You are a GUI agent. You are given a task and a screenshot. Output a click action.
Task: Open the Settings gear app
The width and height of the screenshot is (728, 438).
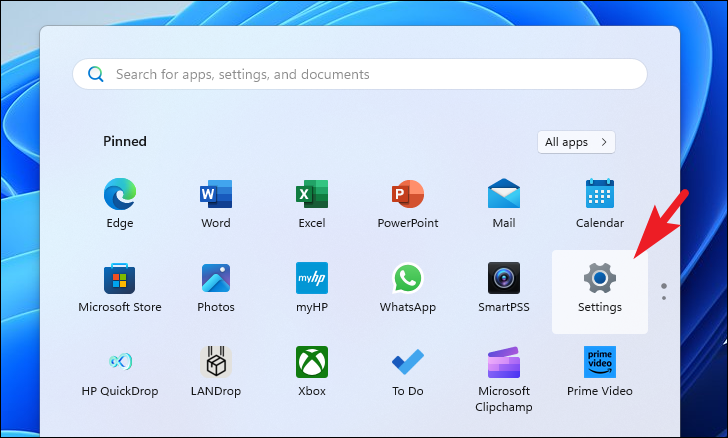tap(600, 292)
